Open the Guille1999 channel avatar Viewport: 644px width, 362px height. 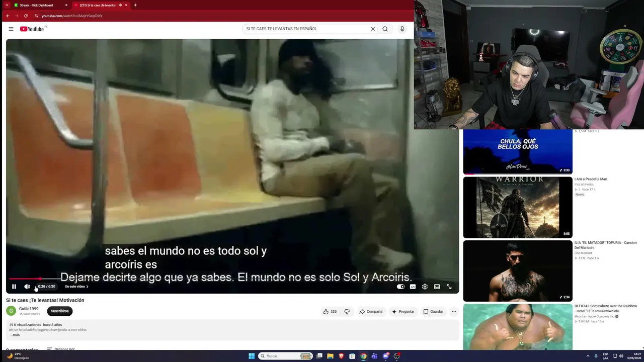tap(11, 311)
